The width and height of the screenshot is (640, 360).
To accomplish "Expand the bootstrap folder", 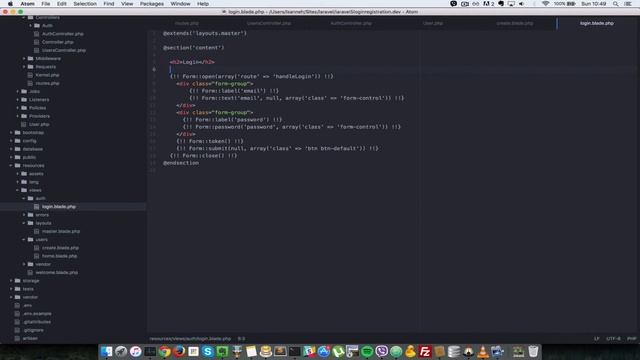I will (x=33, y=133).
